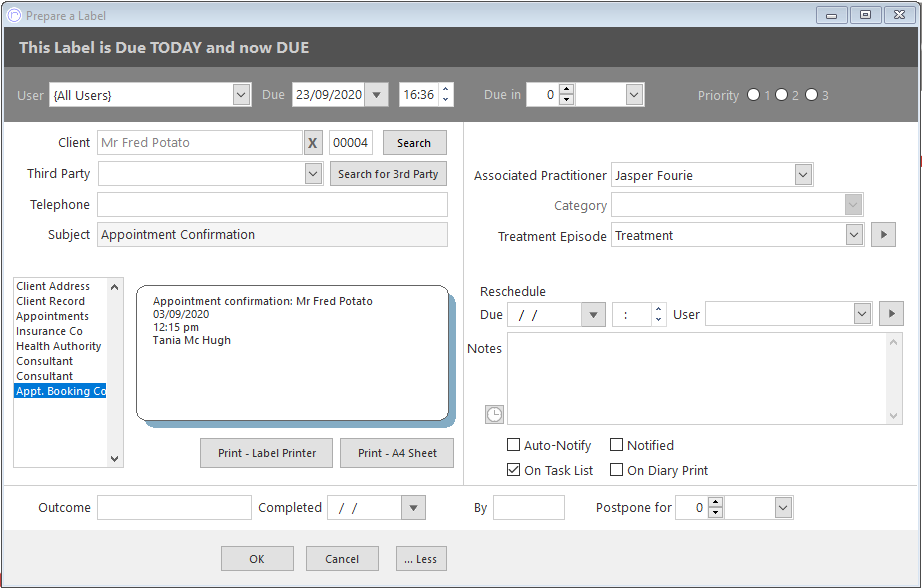Clear the client with the X button
922x588 pixels.
tap(313, 143)
